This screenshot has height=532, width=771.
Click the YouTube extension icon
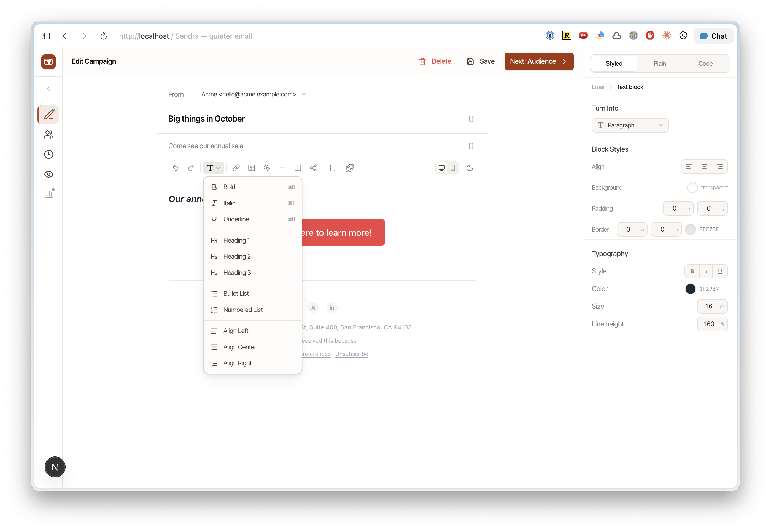pyautogui.click(x=583, y=35)
